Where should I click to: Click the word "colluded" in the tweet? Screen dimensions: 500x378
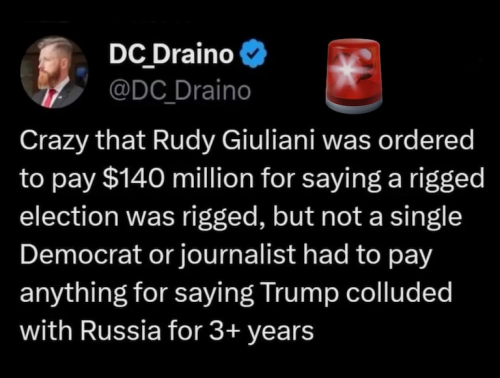pyautogui.click(x=399, y=292)
